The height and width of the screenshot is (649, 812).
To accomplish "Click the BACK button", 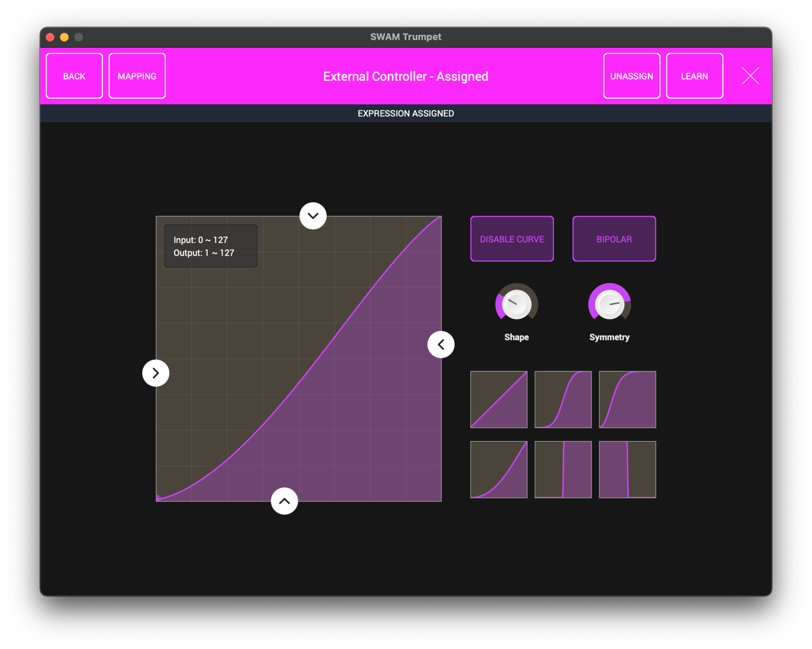I will [x=74, y=76].
